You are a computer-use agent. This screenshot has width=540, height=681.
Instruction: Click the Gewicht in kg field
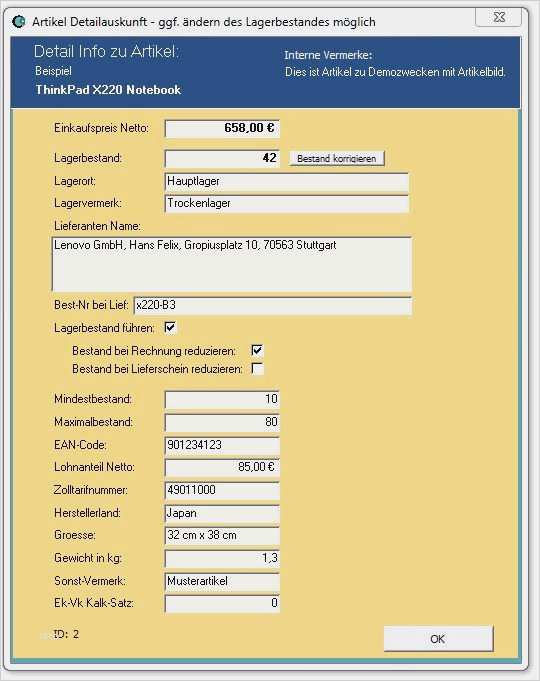tap(222, 559)
